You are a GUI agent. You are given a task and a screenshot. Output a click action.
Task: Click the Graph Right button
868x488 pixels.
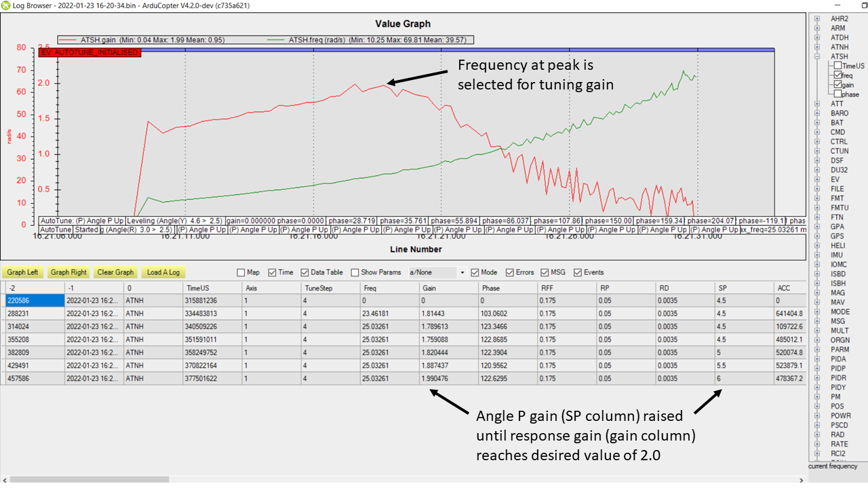pyautogui.click(x=68, y=272)
